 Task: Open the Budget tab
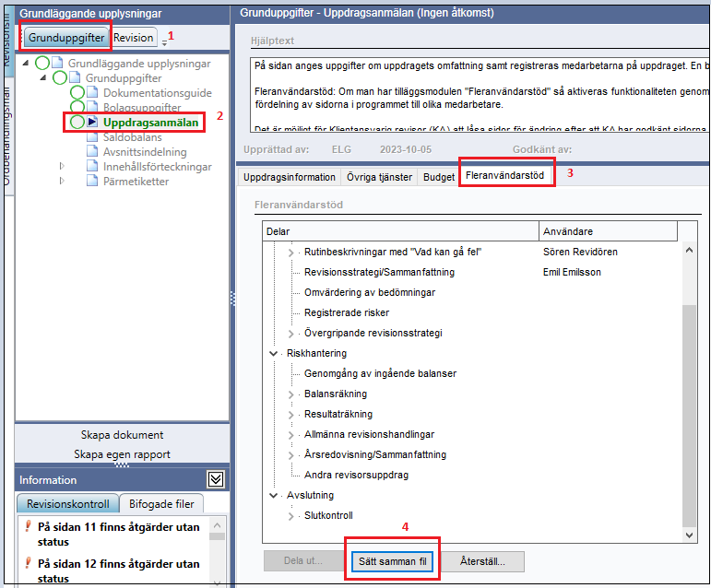pos(438,177)
